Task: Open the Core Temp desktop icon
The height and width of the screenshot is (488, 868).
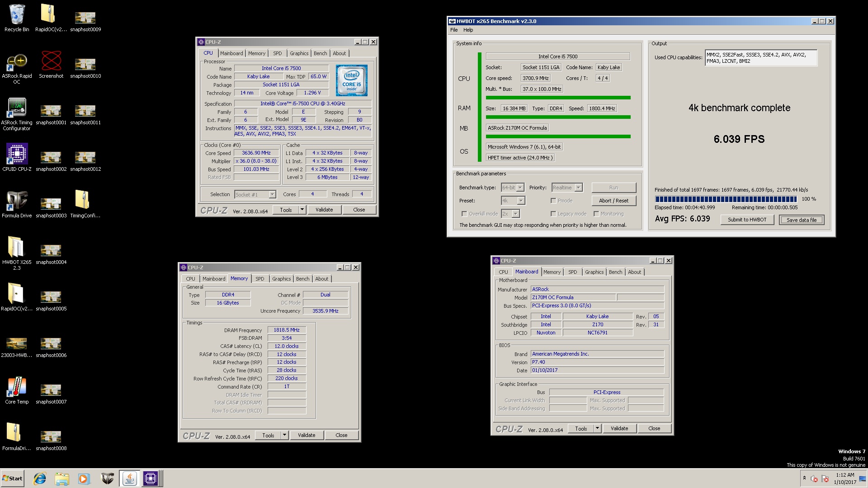Action: coord(17,390)
